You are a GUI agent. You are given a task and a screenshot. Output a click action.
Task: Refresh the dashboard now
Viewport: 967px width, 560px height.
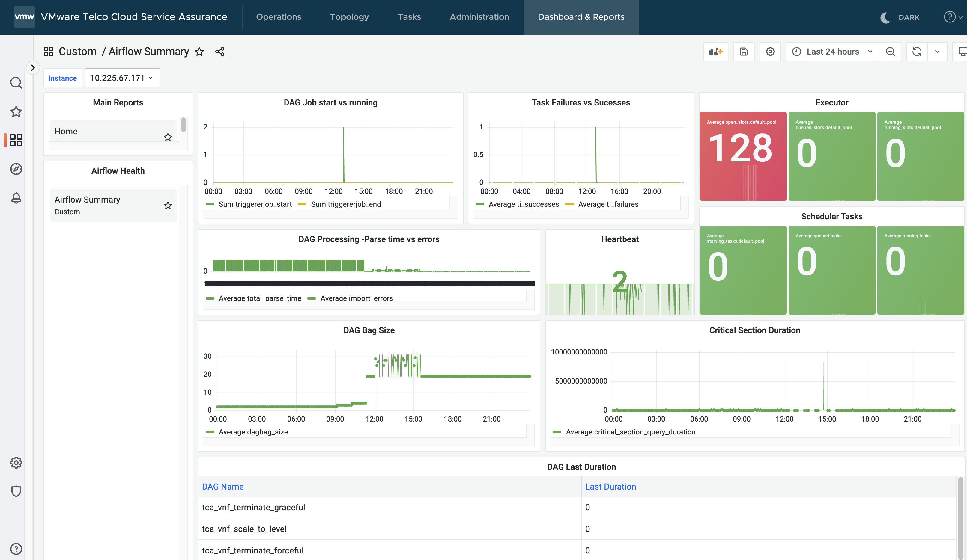click(917, 52)
